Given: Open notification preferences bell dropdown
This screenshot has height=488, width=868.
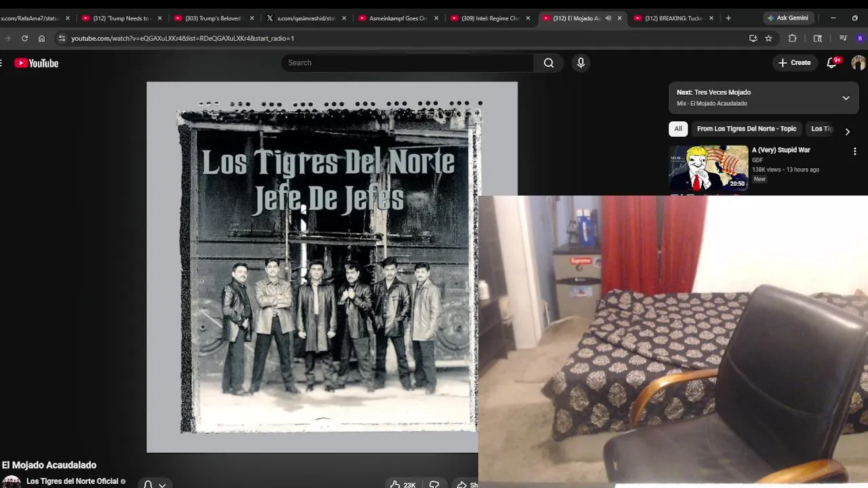Looking at the screenshot, I should coord(155,484).
